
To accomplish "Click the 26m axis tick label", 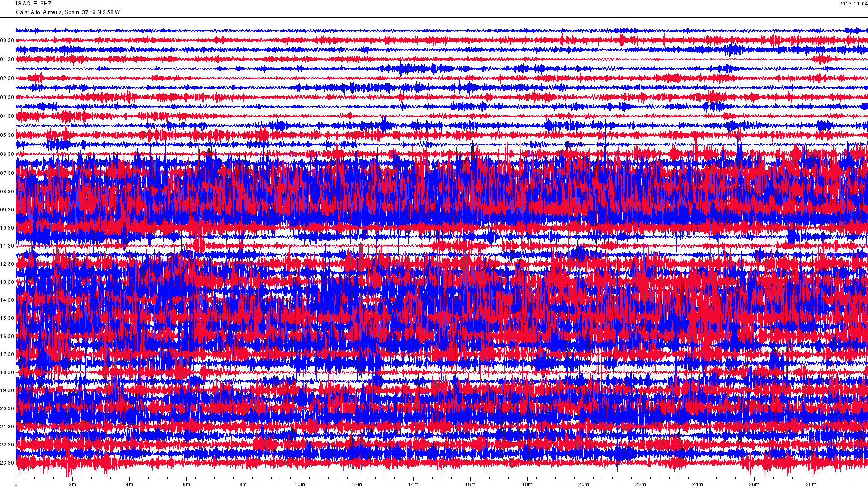I will [x=754, y=485].
